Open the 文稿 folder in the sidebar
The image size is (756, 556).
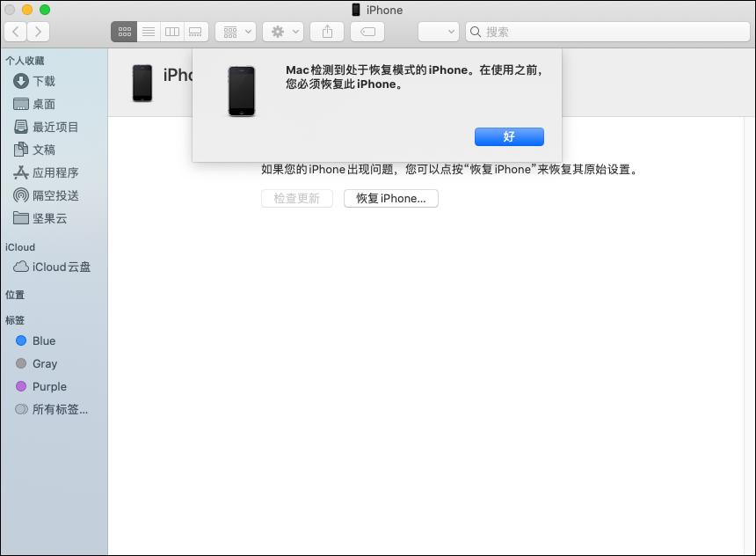tap(42, 150)
